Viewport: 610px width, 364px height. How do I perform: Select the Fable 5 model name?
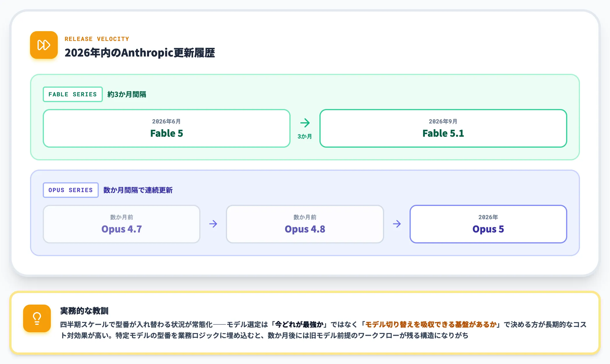point(167,133)
